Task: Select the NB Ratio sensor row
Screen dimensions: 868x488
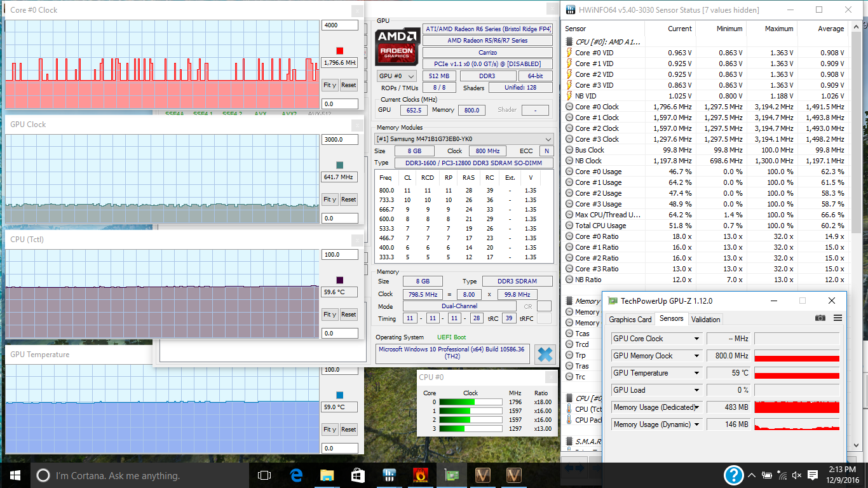Action: coord(706,280)
